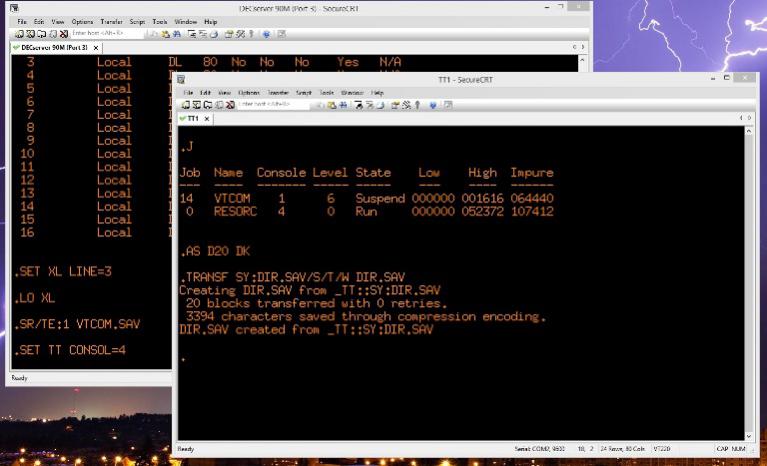Screen dimensions: 767x466
Task: Select the TT1 session tab
Action: [192, 118]
